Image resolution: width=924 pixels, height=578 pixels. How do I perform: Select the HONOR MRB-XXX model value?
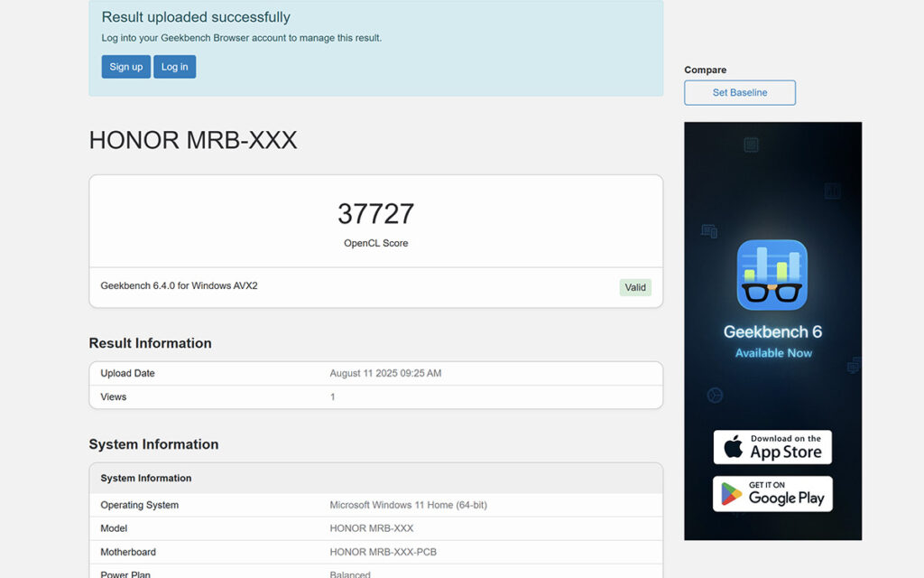372,528
